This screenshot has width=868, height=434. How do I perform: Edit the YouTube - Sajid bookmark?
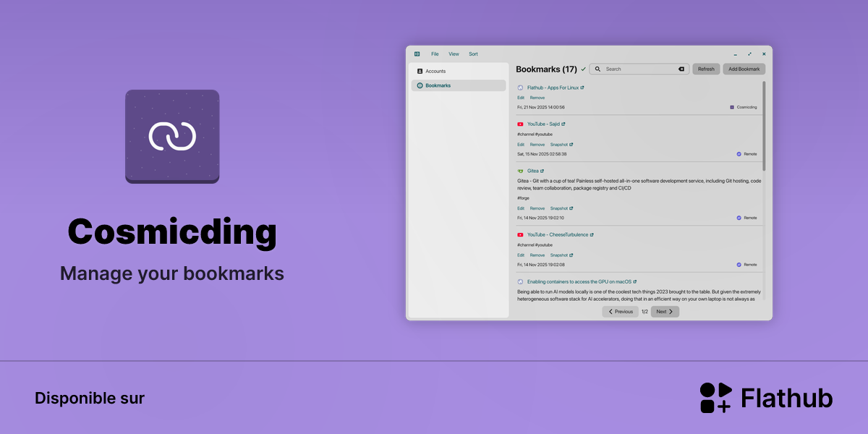tap(521, 145)
